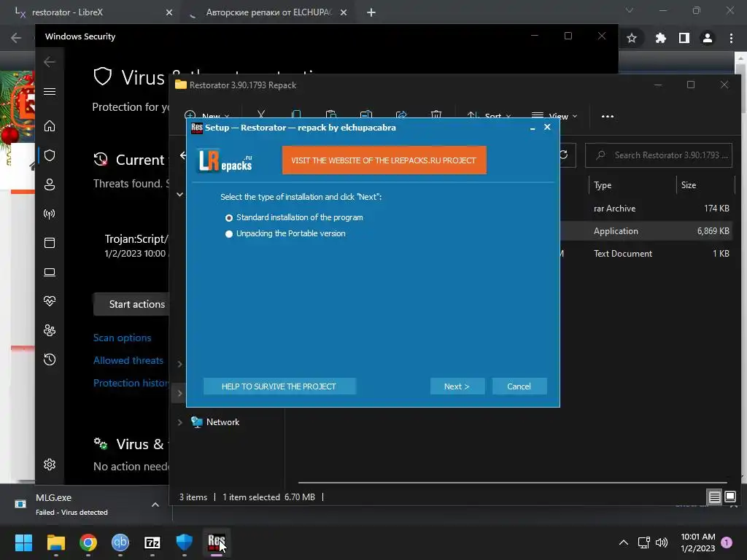Click the LRepacks logo in setup
The height and width of the screenshot is (560, 747).
225,161
